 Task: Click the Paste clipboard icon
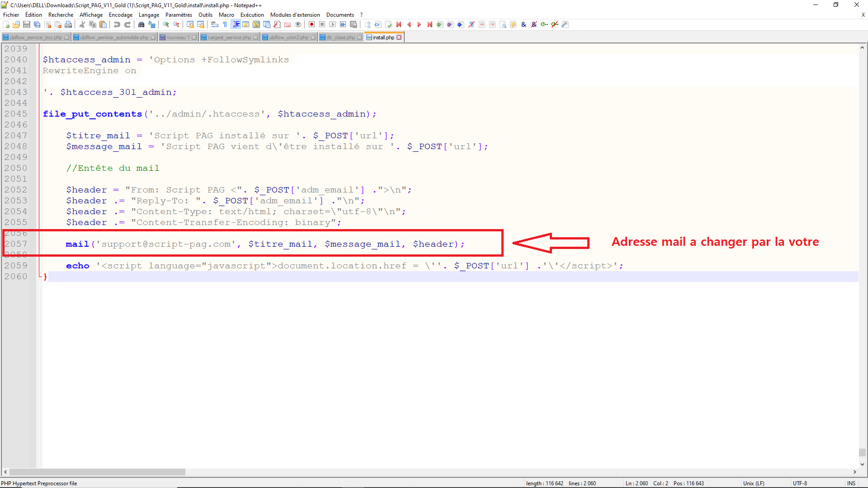[x=103, y=24]
